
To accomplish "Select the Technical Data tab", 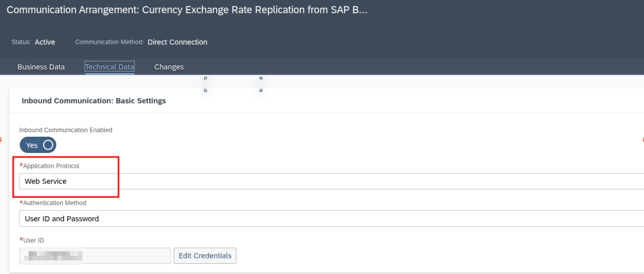I will [110, 67].
